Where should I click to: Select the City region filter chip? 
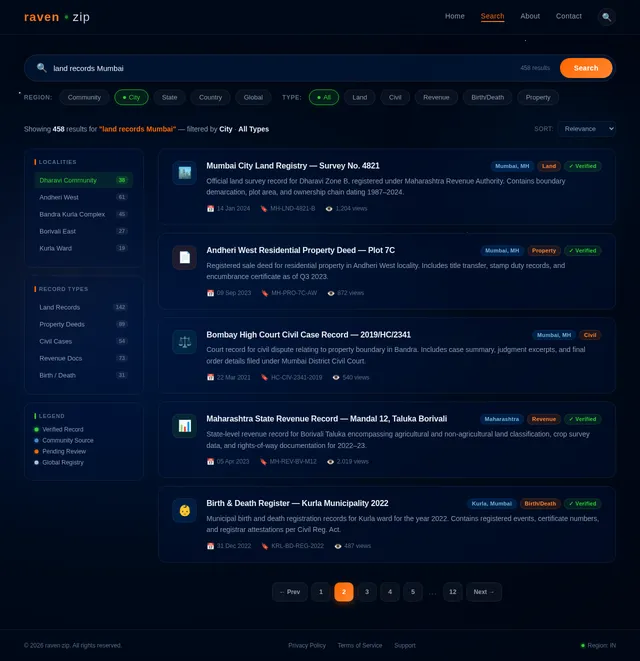pyautogui.click(x=131, y=98)
